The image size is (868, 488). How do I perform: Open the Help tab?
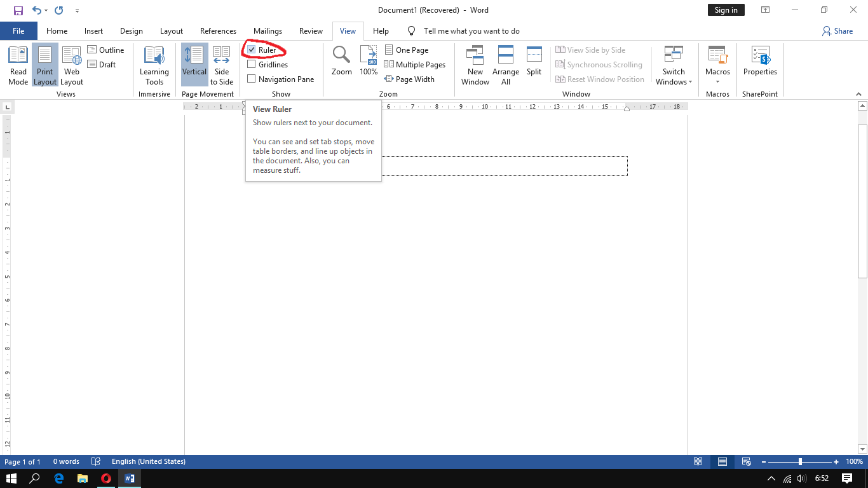[x=381, y=31]
